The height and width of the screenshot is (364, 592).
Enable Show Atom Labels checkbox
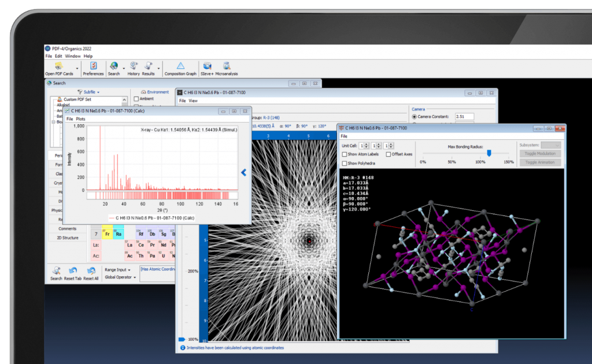(x=345, y=154)
